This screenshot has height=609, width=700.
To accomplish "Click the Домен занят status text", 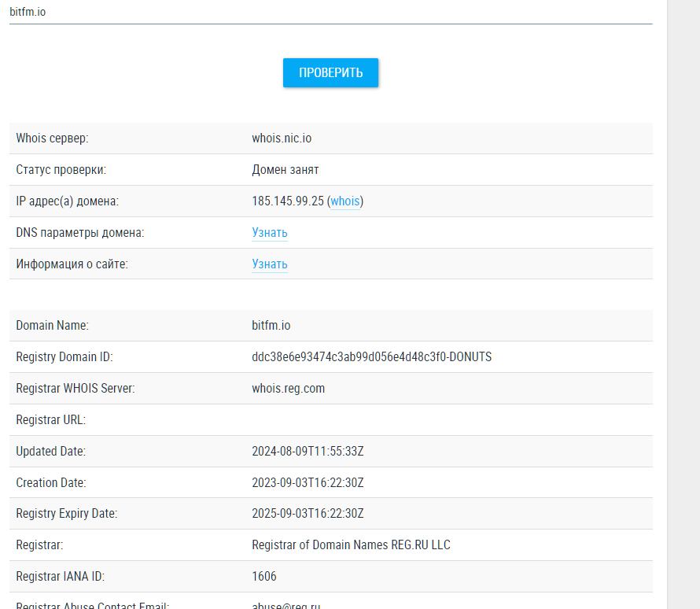I will [x=286, y=170].
